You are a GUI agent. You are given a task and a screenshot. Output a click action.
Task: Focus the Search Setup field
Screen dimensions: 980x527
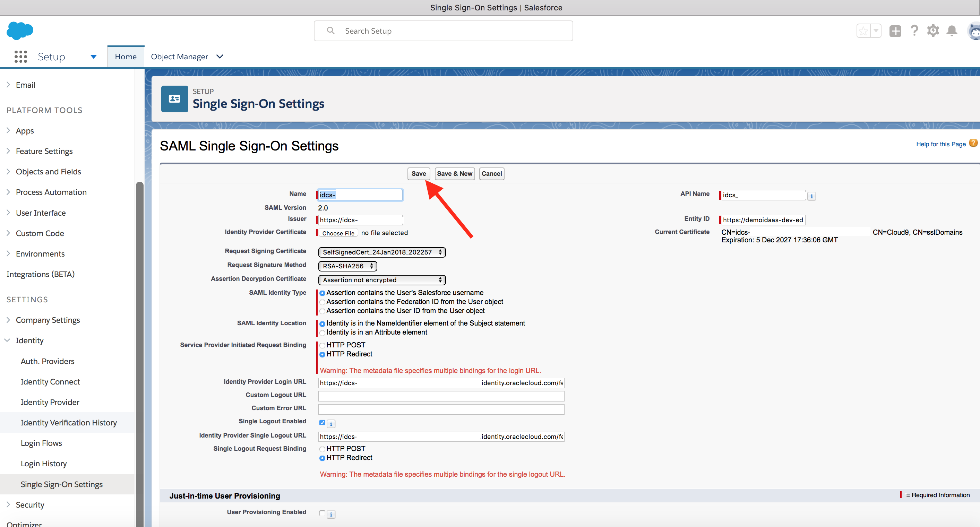click(x=443, y=31)
